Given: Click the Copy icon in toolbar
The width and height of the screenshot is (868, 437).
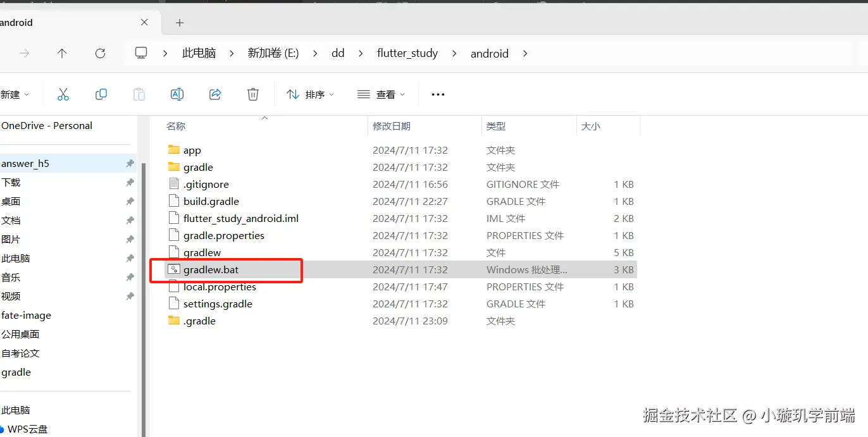Looking at the screenshot, I should click(x=101, y=94).
